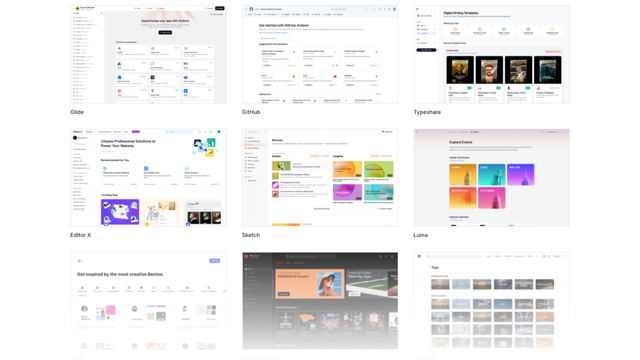
Task: Open the Tags photo grid thumbnail
Action: point(491,301)
